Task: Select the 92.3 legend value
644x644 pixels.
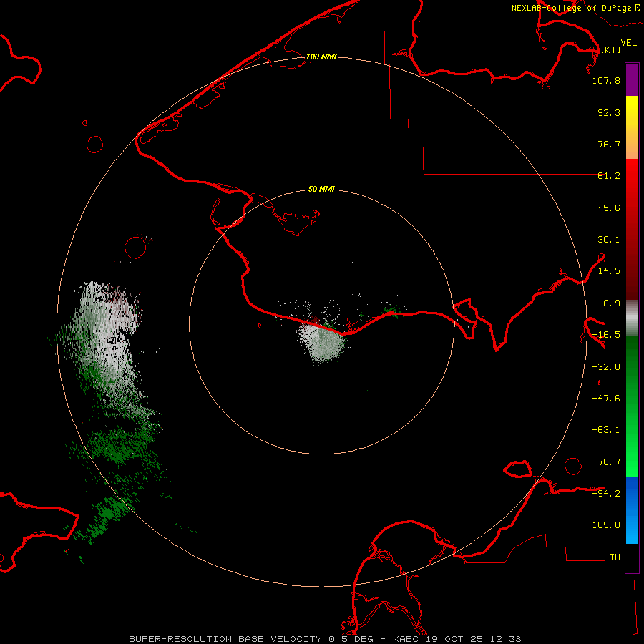Action: click(x=609, y=112)
